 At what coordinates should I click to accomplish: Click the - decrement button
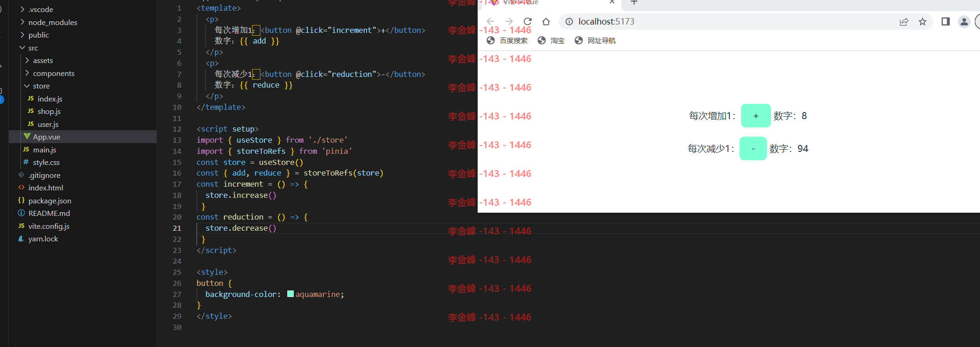pyautogui.click(x=753, y=149)
